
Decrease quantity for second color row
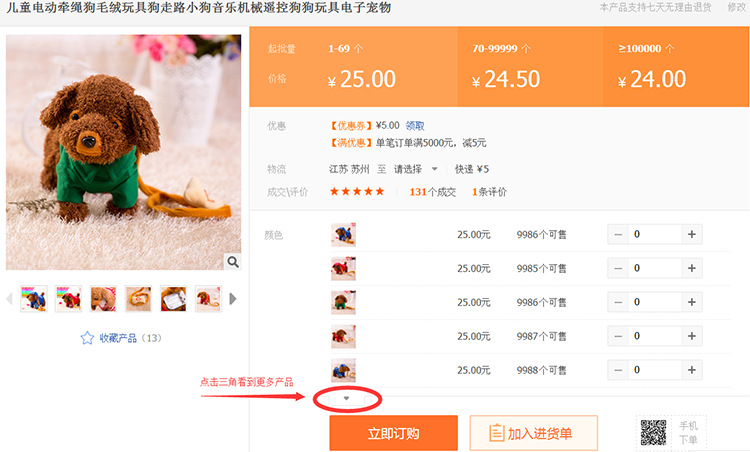click(x=618, y=268)
